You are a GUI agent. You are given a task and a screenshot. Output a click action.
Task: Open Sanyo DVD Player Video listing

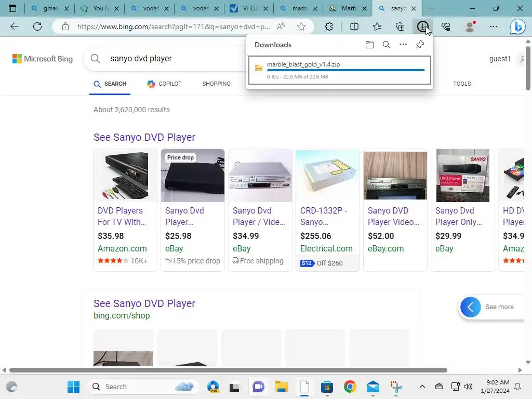coord(393,216)
